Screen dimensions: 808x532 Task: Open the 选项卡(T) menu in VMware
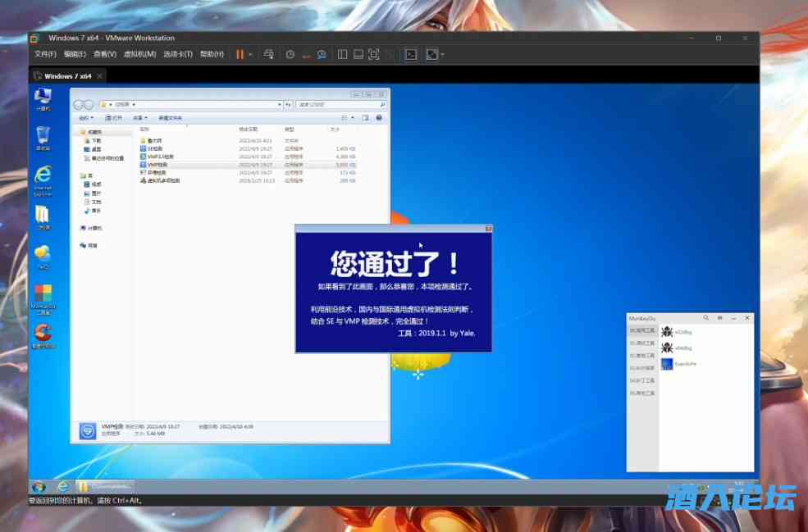[x=178, y=54]
